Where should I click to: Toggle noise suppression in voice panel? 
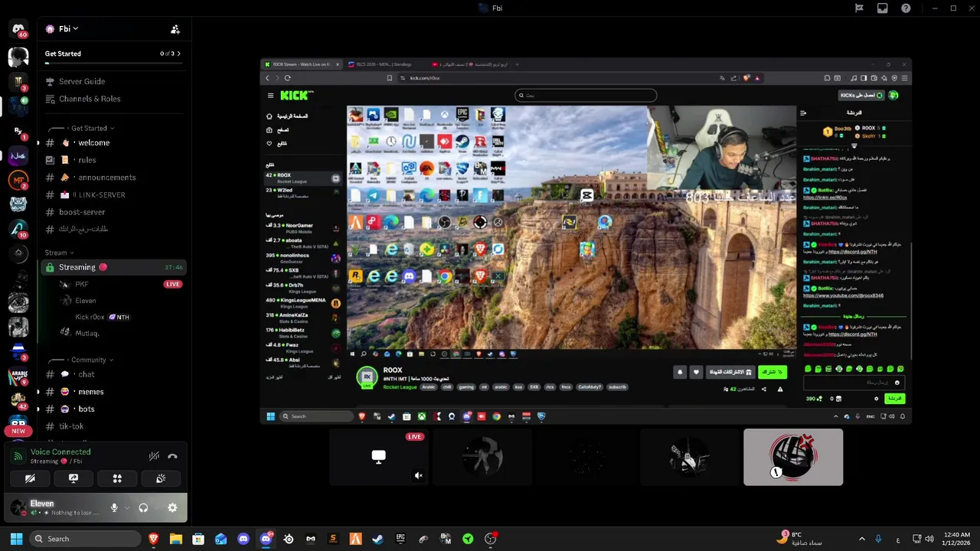point(154,456)
